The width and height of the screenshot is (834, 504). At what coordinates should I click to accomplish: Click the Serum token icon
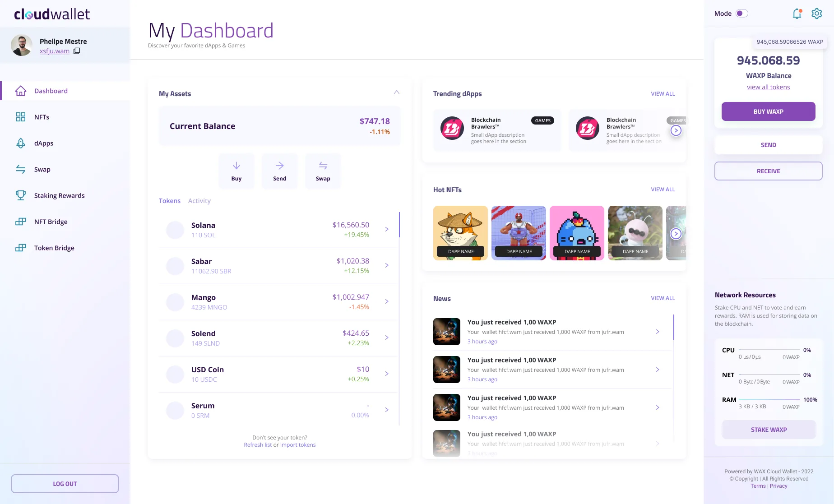coord(175,410)
